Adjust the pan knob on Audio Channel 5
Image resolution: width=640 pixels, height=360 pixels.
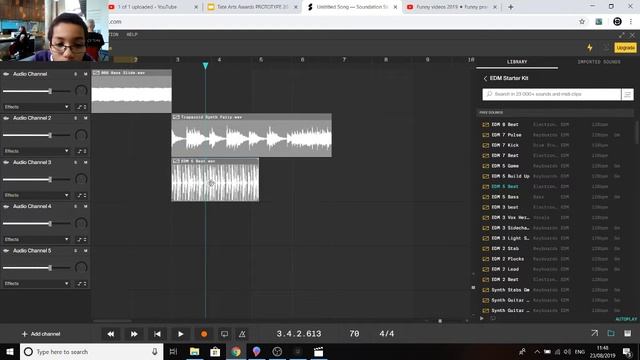(x=81, y=267)
